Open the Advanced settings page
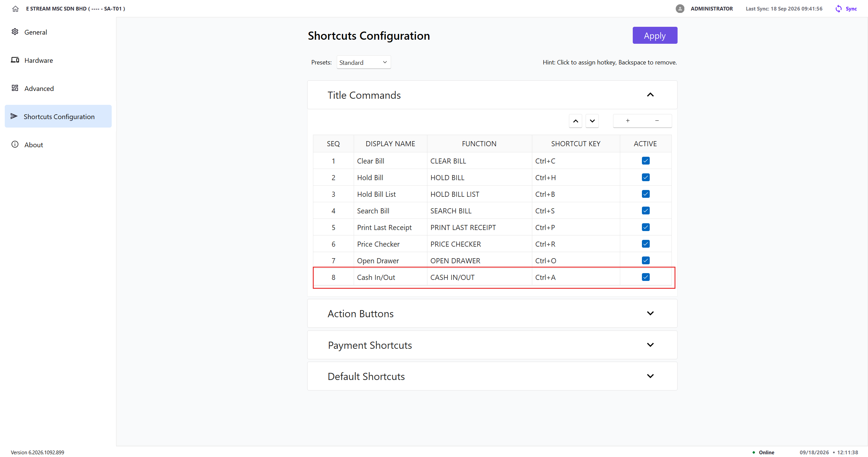Image resolution: width=868 pixels, height=457 pixels. (x=58, y=88)
